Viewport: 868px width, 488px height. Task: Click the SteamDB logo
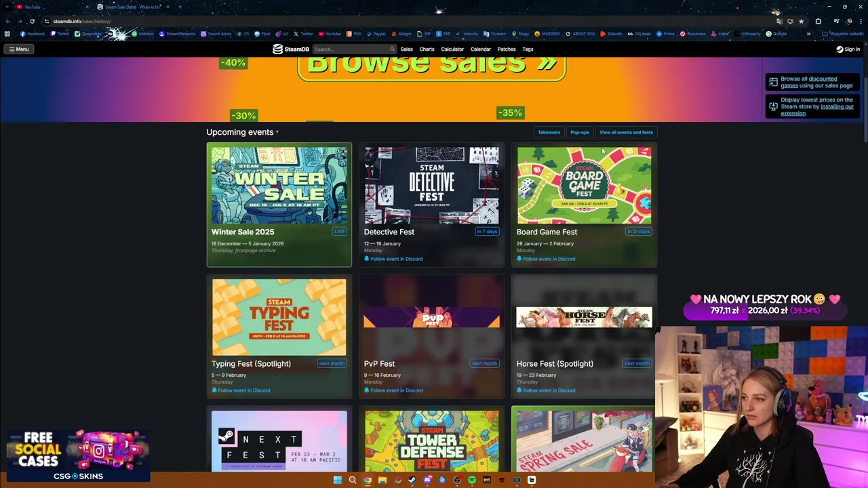pyautogui.click(x=291, y=49)
